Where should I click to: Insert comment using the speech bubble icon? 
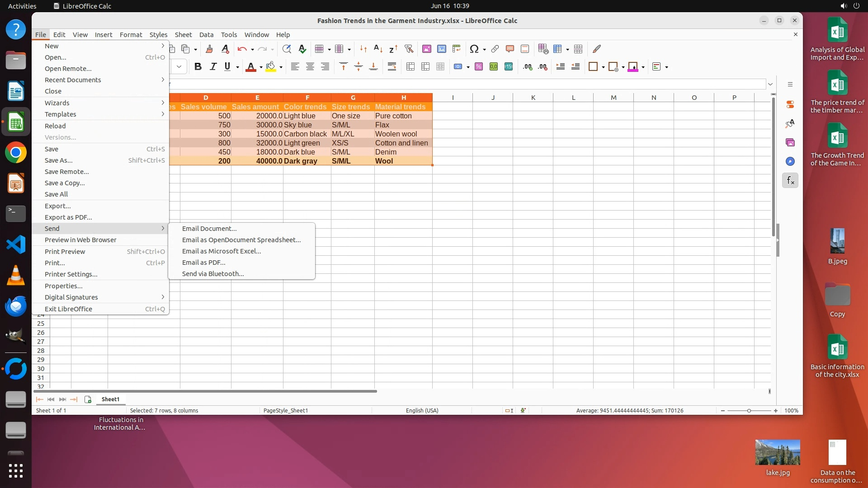click(x=510, y=49)
